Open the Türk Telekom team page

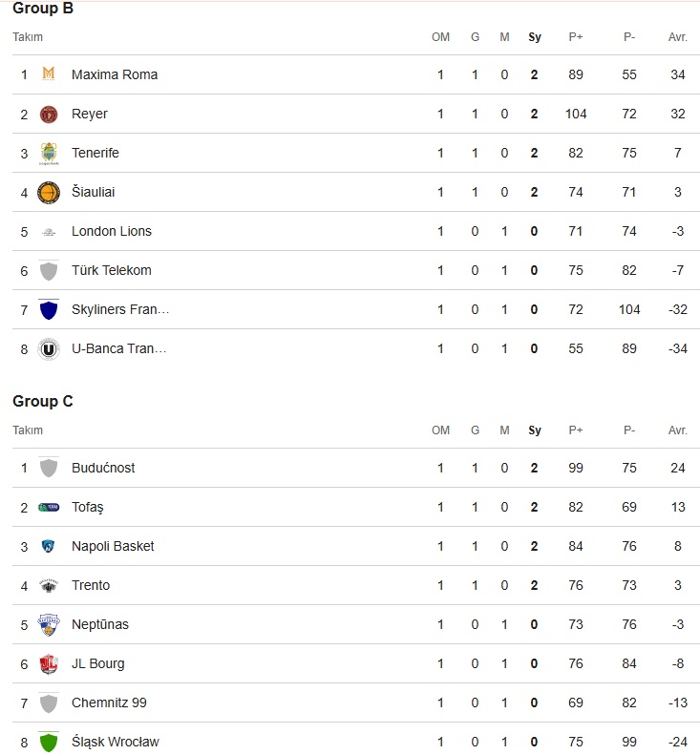click(x=112, y=270)
